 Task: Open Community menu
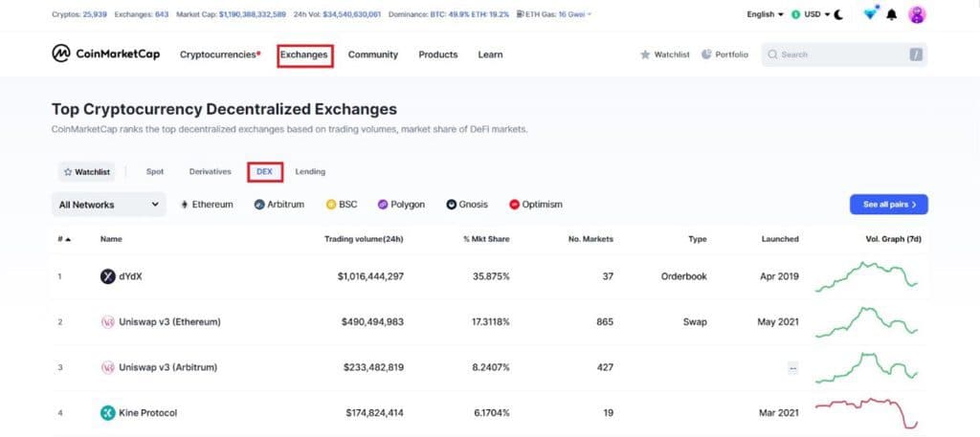click(373, 55)
